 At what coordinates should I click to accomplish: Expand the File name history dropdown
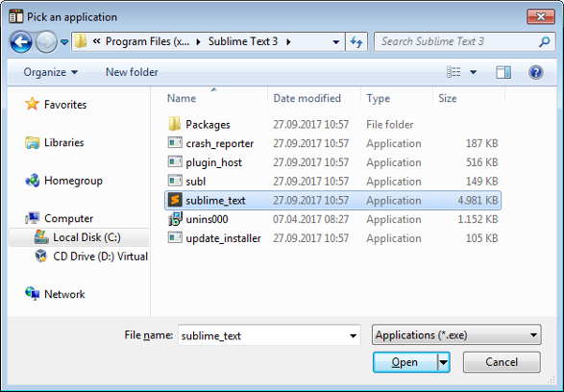pos(354,336)
